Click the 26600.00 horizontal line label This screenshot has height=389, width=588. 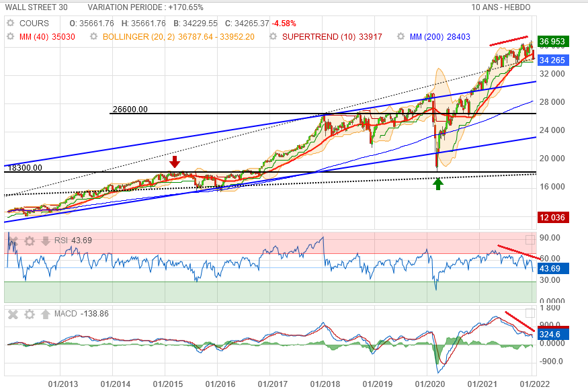[x=130, y=109]
